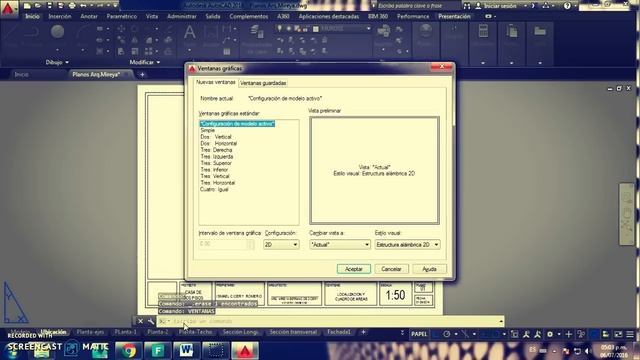
Task: Click the folder view icon in ribbon
Action: pos(540,31)
